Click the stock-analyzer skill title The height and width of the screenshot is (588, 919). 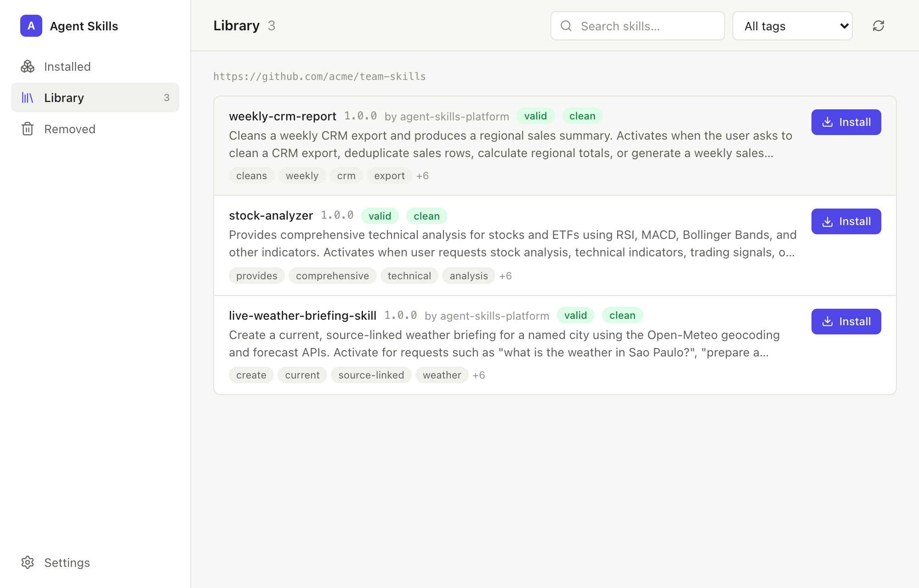[x=271, y=215]
